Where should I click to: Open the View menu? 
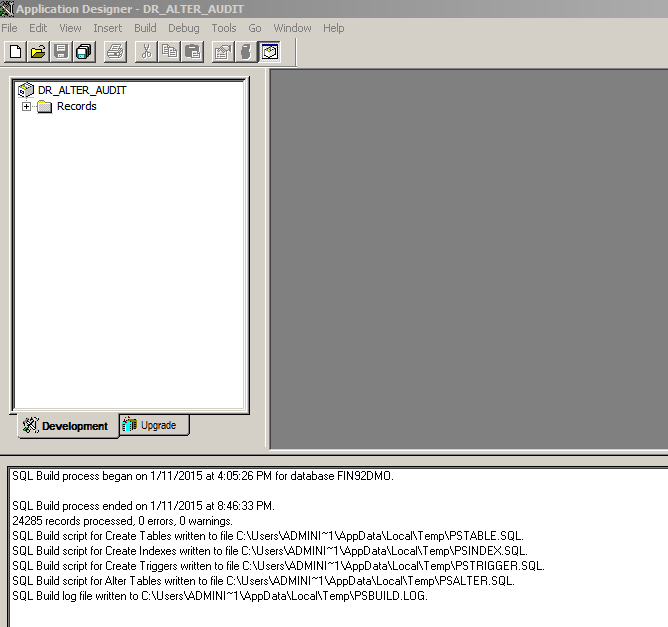[70, 28]
